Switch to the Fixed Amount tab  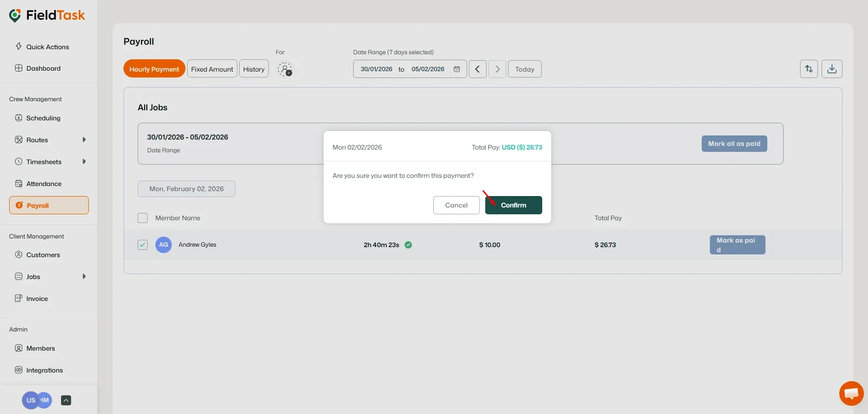click(x=212, y=68)
